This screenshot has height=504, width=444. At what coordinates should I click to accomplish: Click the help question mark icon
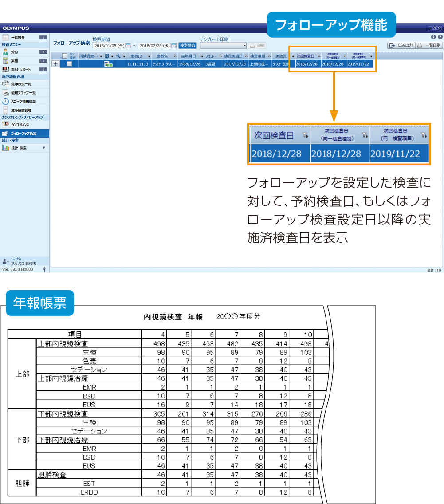pos(440,37)
